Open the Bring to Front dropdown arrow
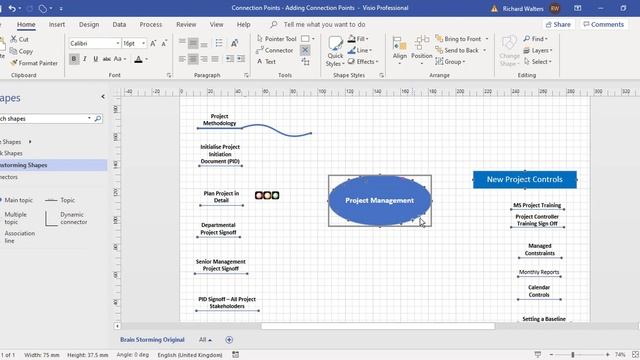This screenshot has width=640, height=360. tap(487, 39)
